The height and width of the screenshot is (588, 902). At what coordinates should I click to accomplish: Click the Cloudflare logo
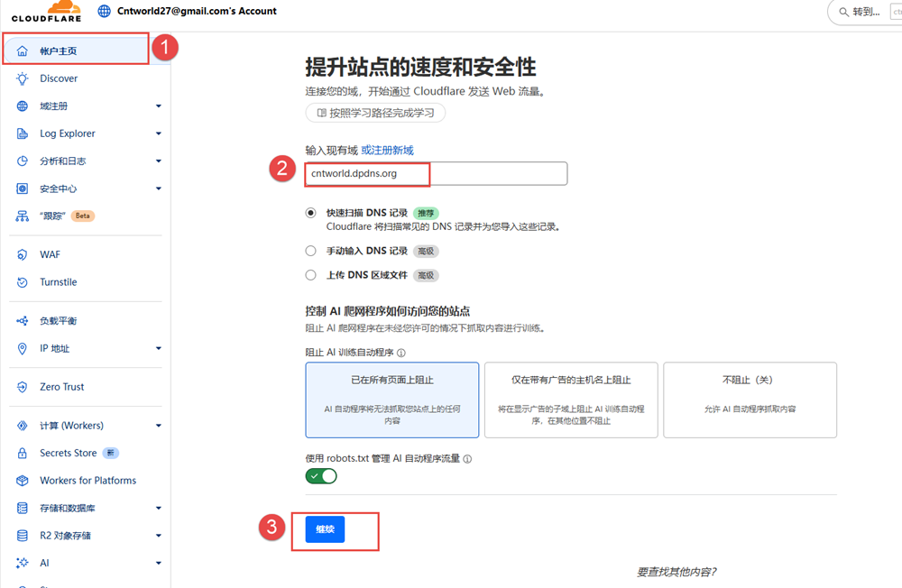click(47, 11)
